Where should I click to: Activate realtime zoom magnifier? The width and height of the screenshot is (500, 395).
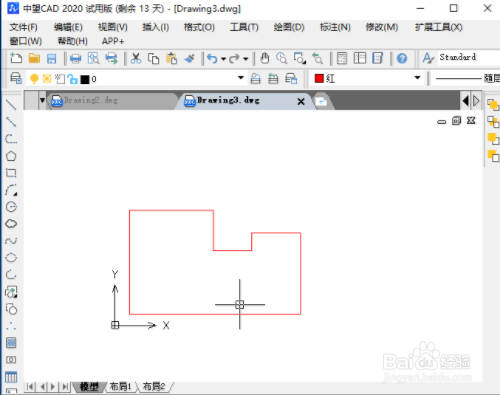(x=282, y=58)
